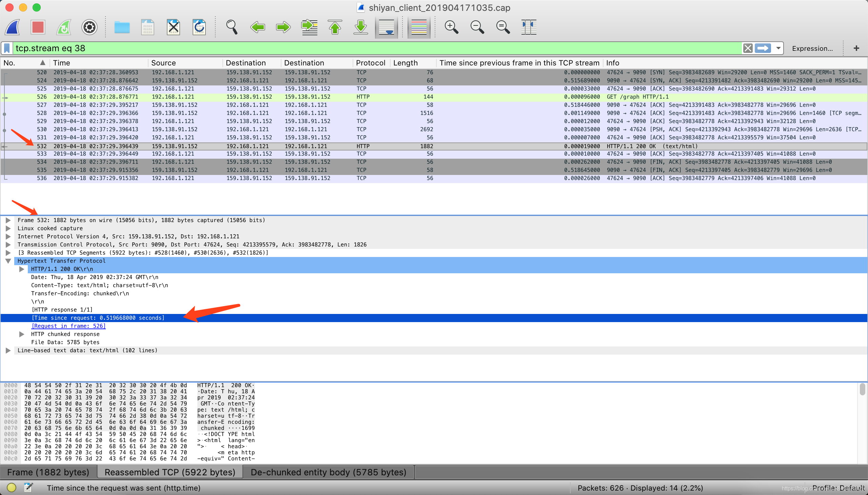
Task: Expand Internet Protocol Version 4 section
Action: [8, 237]
